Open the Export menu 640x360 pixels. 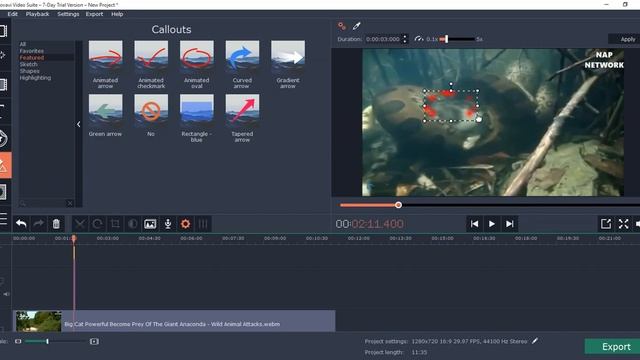click(94, 14)
